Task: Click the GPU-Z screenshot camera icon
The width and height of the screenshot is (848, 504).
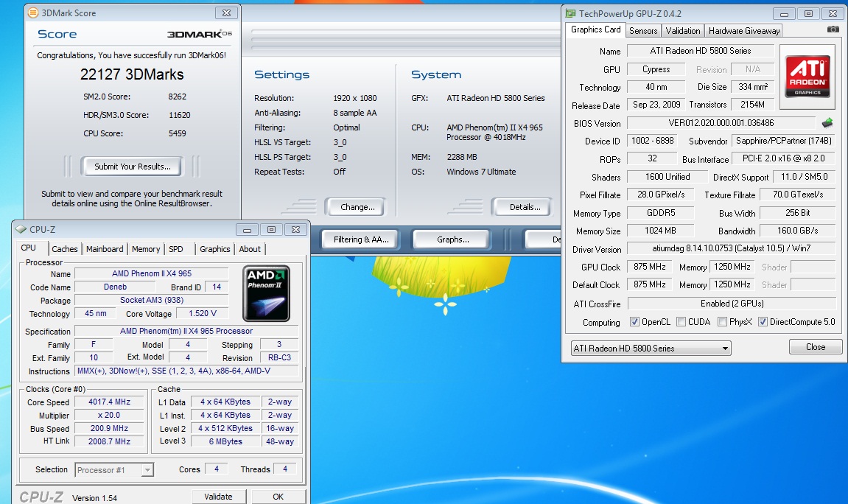Action: tap(833, 29)
